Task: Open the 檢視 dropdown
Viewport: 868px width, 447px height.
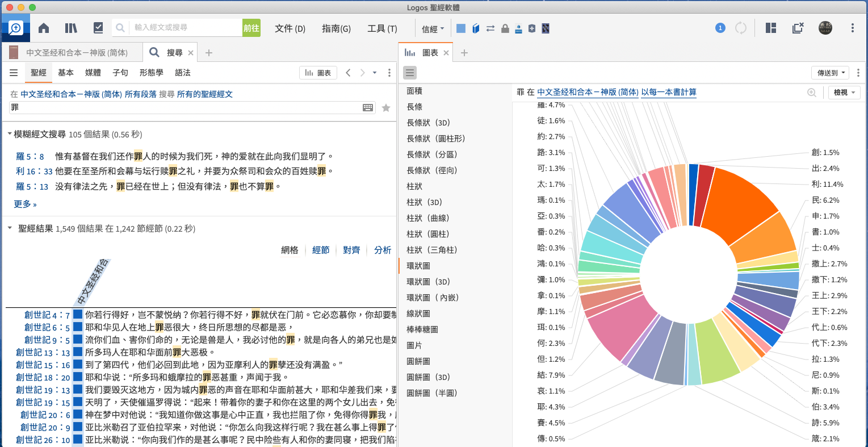Action: [844, 93]
